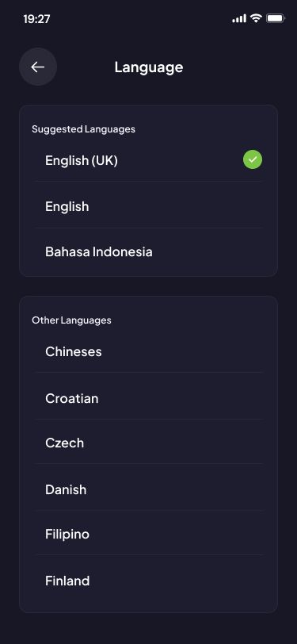297x644 pixels.
Task: Choose the Finland language option
Action: tap(149, 581)
